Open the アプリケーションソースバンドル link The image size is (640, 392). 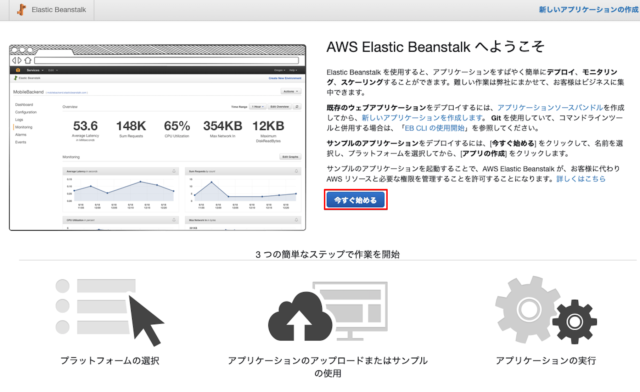[x=550, y=107]
